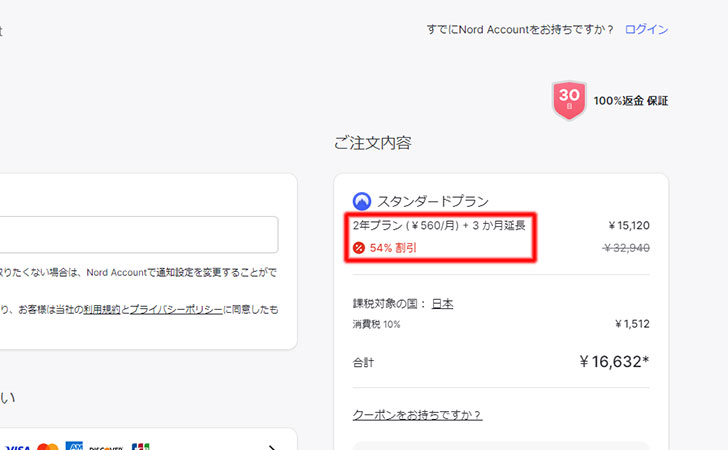Click the ￥1,512 tax amount
728x450 pixels.
pyautogui.click(x=632, y=324)
